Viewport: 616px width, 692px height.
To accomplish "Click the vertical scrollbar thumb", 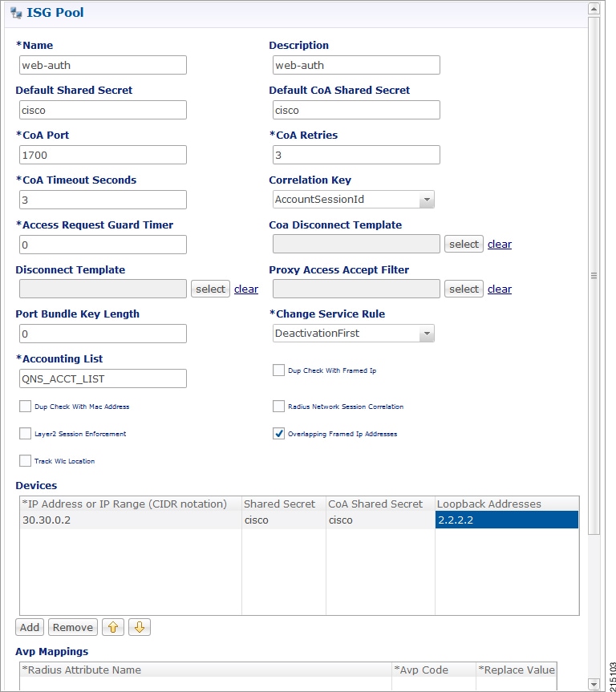I will (x=594, y=276).
